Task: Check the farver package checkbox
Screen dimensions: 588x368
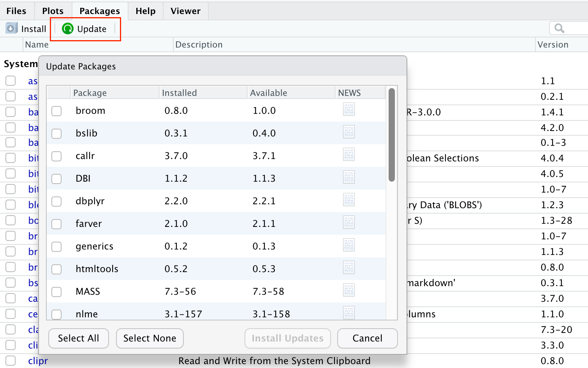Action: pos(56,224)
